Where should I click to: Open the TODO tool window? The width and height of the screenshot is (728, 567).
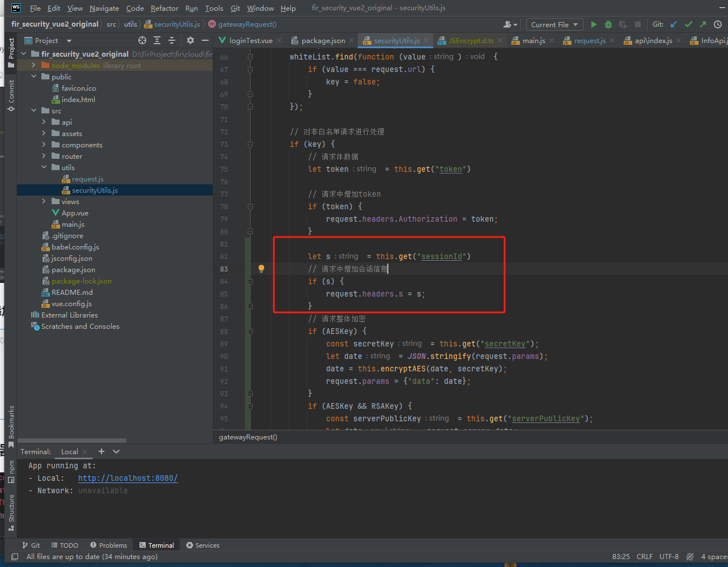(65, 545)
